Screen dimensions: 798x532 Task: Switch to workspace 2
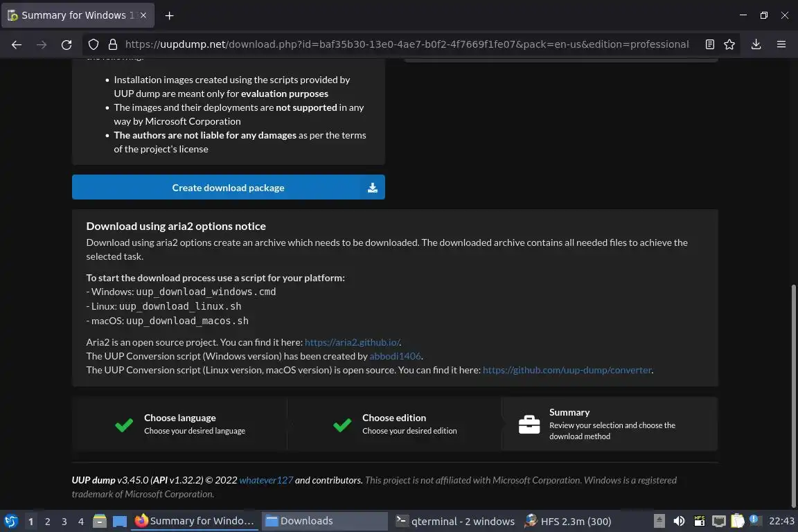tap(47, 522)
